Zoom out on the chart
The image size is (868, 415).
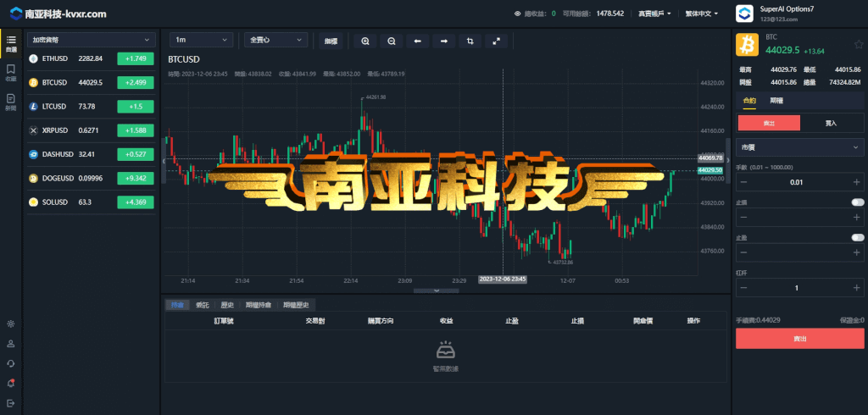pyautogui.click(x=392, y=41)
